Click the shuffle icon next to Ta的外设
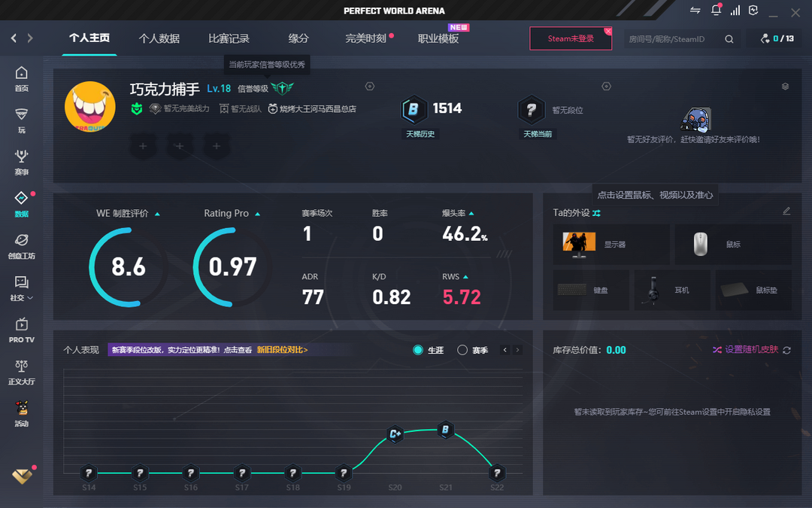 596,213
